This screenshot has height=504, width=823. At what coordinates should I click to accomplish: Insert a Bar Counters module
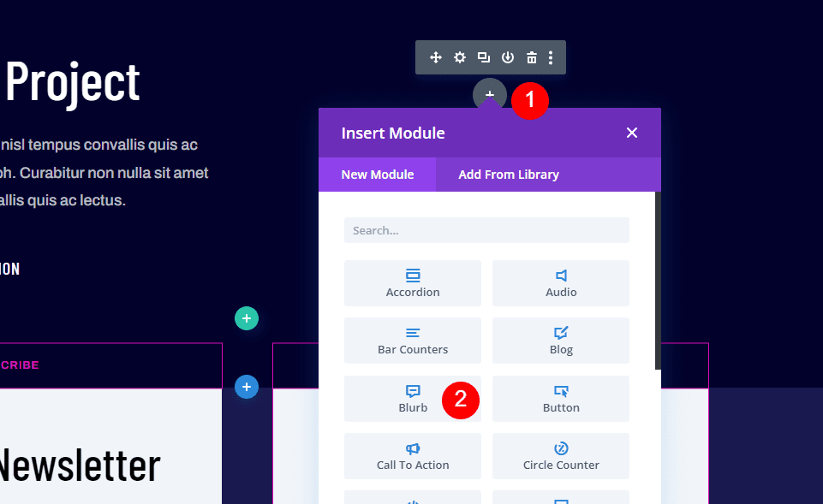pos(412,341)
